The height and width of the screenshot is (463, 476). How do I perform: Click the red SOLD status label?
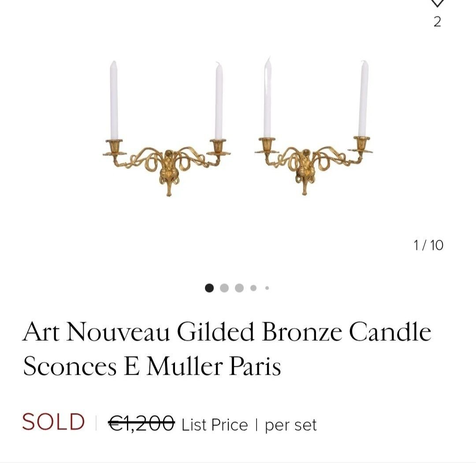tap(53, 422)
